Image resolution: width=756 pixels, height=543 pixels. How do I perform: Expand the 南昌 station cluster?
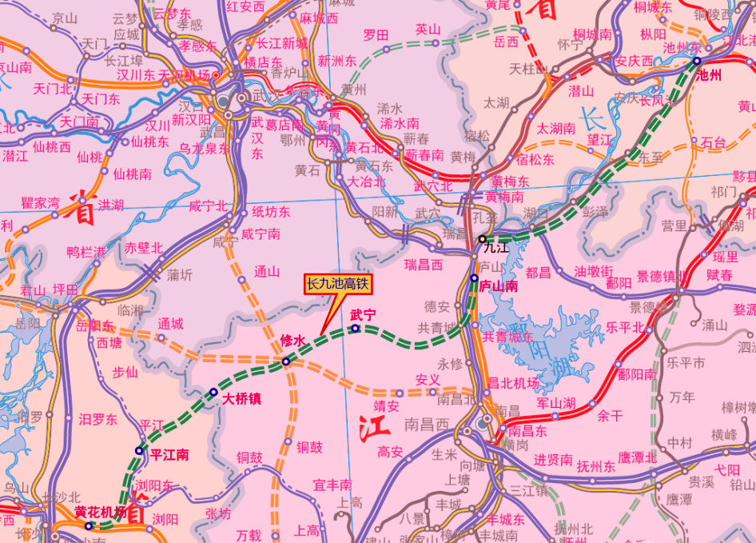pos(486,417)
